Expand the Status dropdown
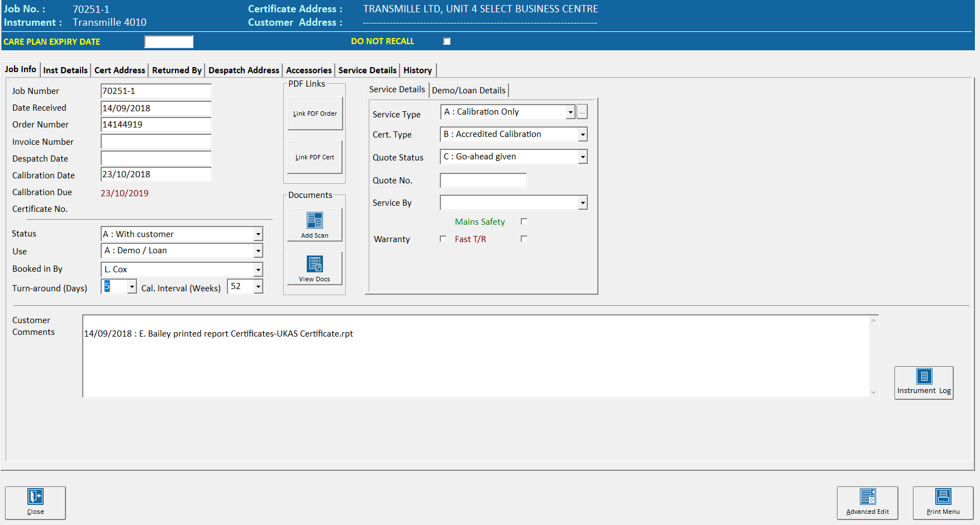 click(x=258, y=234)
